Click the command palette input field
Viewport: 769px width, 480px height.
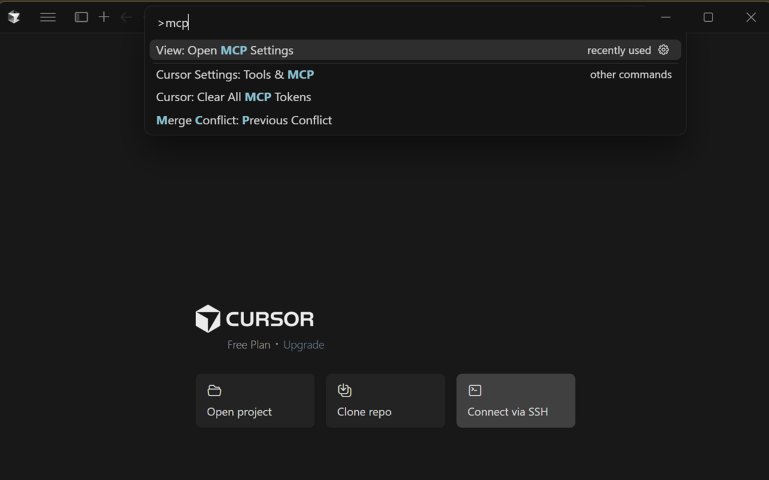[x=415, y=23]
